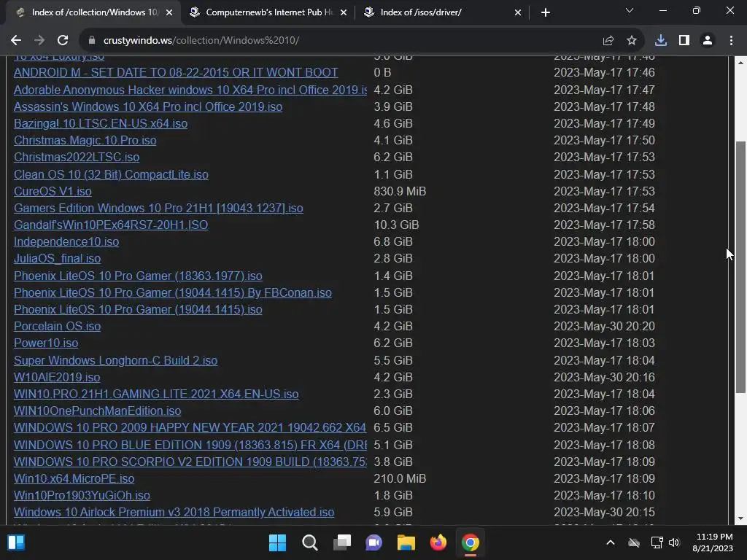Open ANDROID M - SET DATE link
Viewport: 747px width, 560px height.
tap(176, 72)
